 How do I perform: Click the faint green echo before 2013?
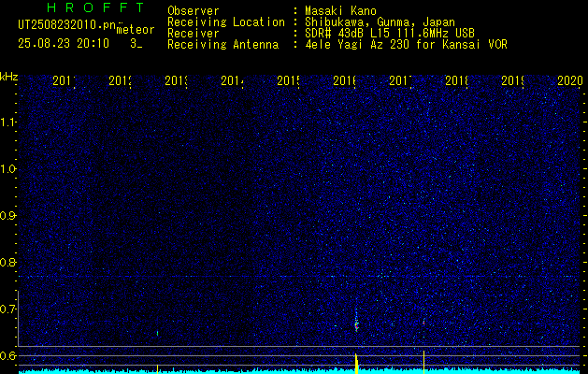pos(157,333)
